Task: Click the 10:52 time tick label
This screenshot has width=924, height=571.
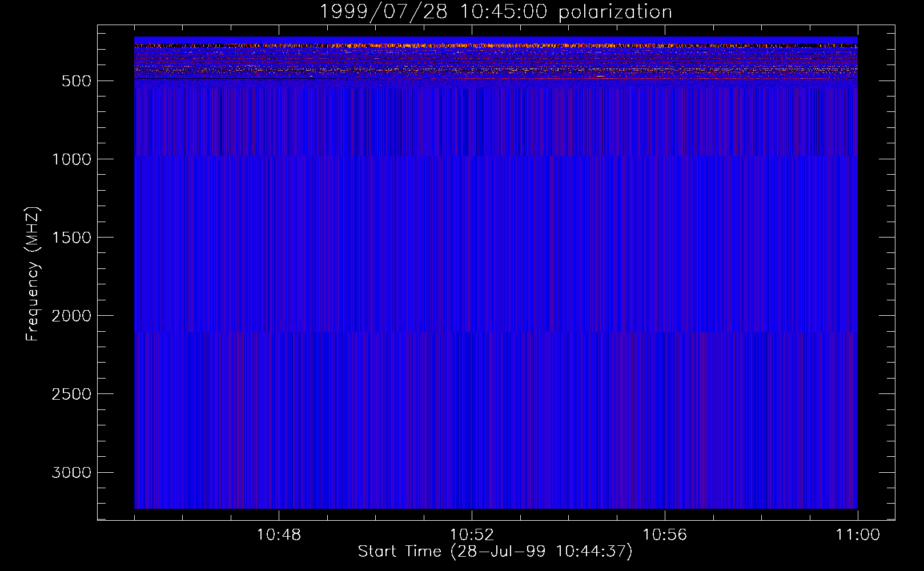Action: (x=472, y=535)
